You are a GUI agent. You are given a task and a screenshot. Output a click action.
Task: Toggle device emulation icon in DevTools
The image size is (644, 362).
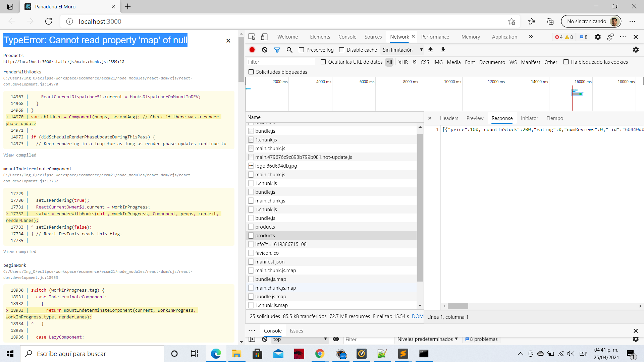264,37
